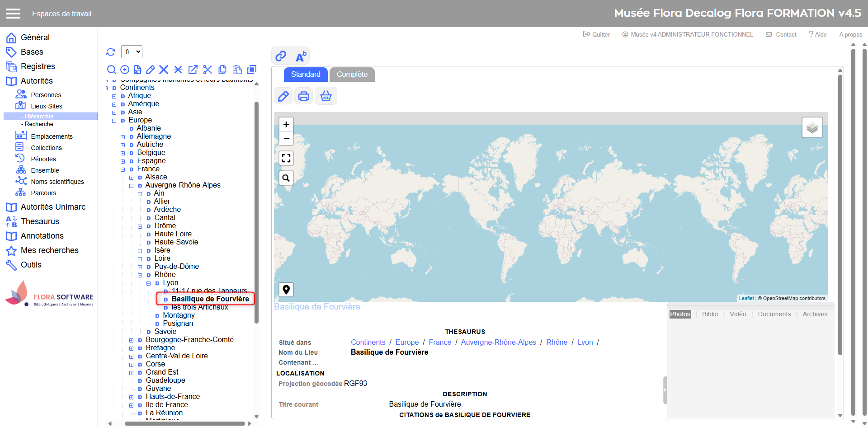Select Montagny in the tree
Screen dimensions: 868x427
point(179,315)
